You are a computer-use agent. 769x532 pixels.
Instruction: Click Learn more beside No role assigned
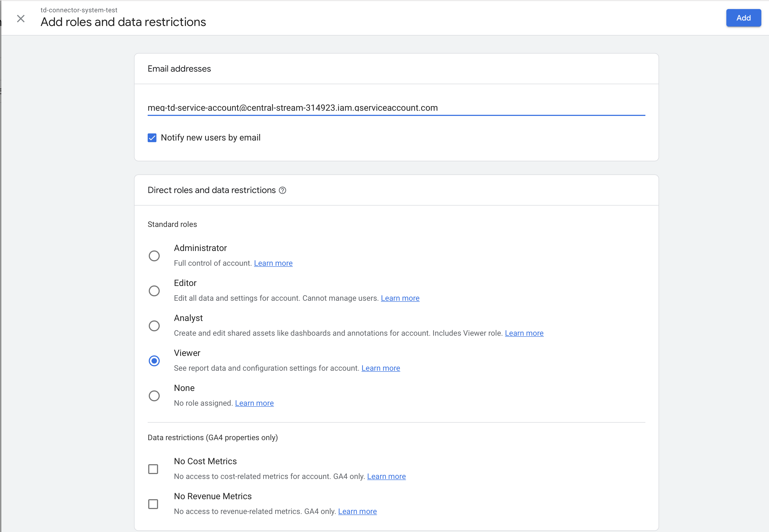pyautogui.click(x=254, y=403)
